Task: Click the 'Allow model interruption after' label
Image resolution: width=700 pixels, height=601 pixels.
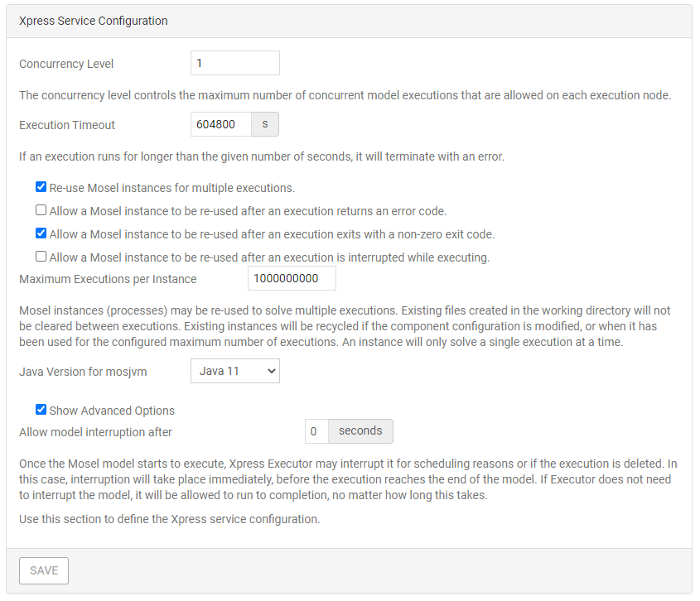Action: [95, 431]
